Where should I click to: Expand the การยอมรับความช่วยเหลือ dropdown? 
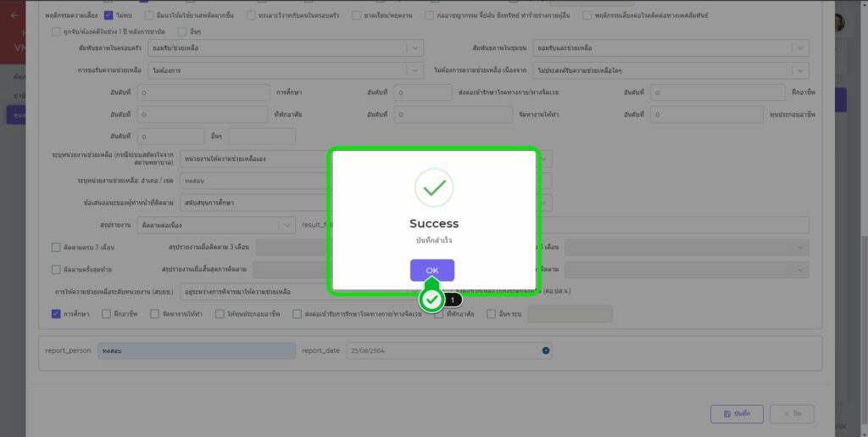click(415, 70)
